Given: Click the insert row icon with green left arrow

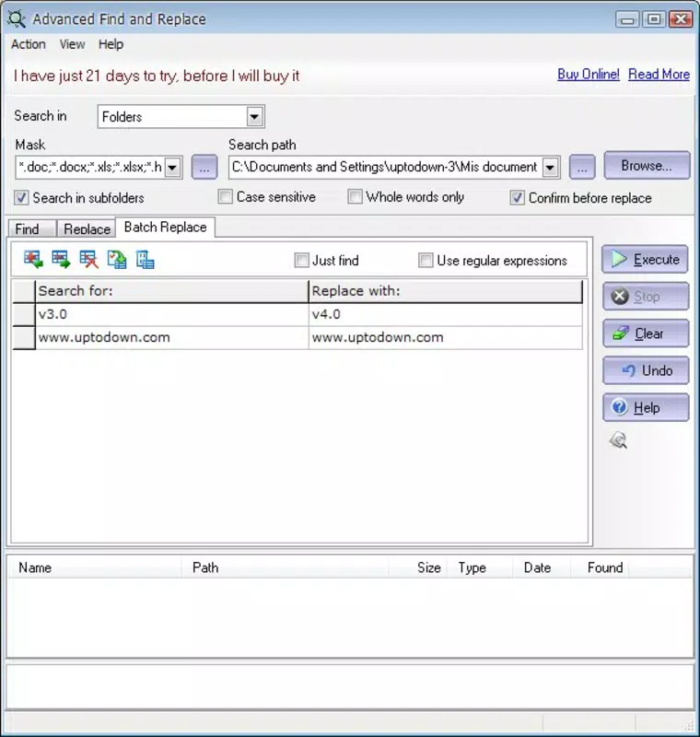Looking at the screenshot, I should [x=33, y=260].
